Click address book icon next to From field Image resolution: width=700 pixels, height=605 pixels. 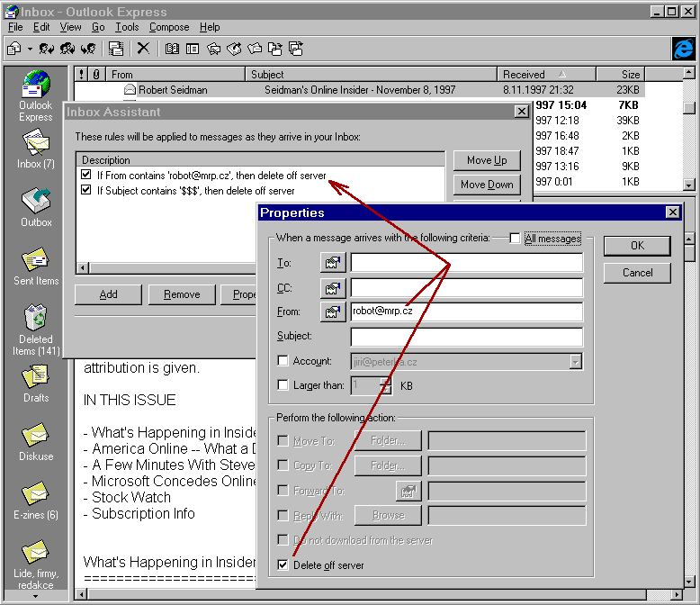(333, 312)
